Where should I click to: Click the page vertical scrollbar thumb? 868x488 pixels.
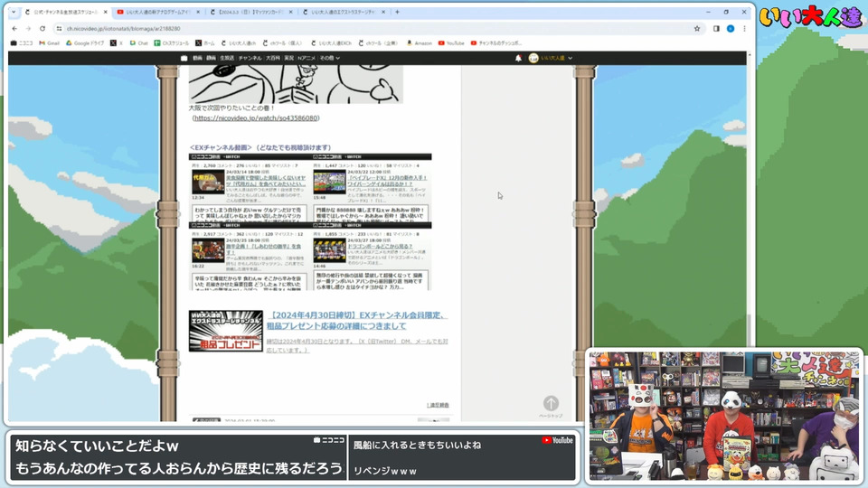pos(750,330)
